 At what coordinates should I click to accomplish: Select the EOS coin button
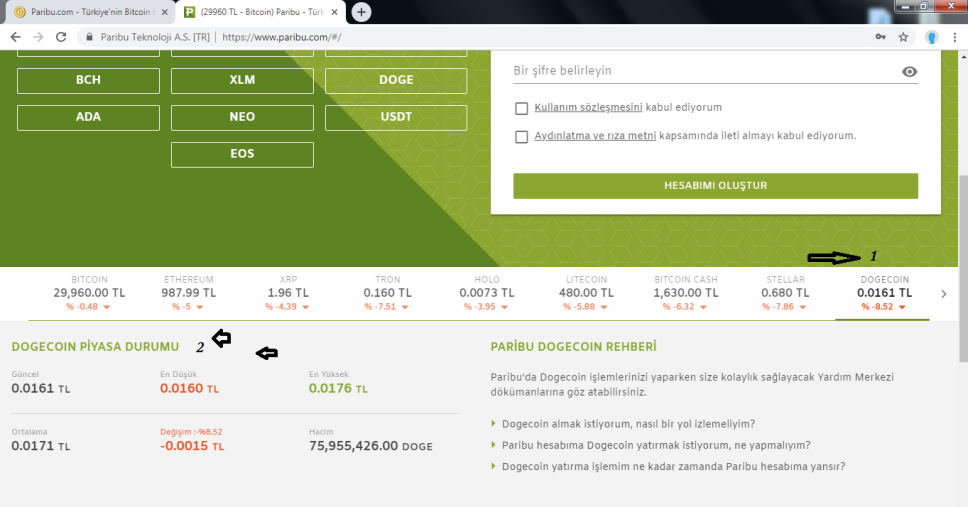pyautogui.click(x=242, y=154)
